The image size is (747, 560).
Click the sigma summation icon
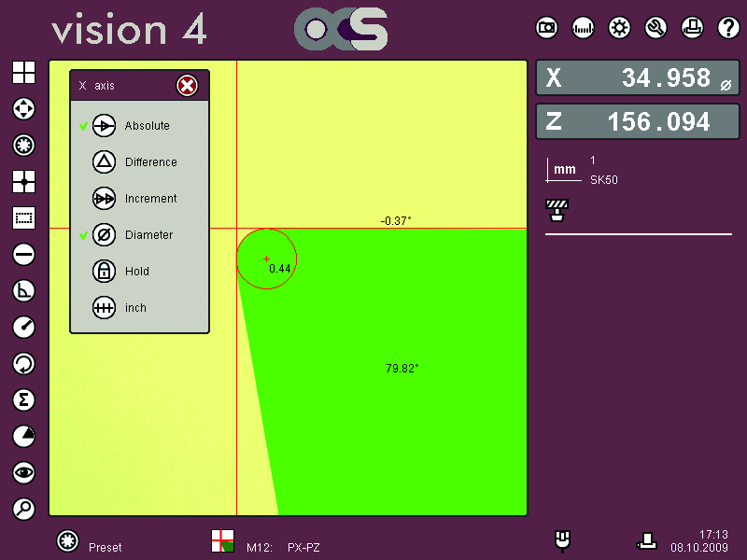23,399
